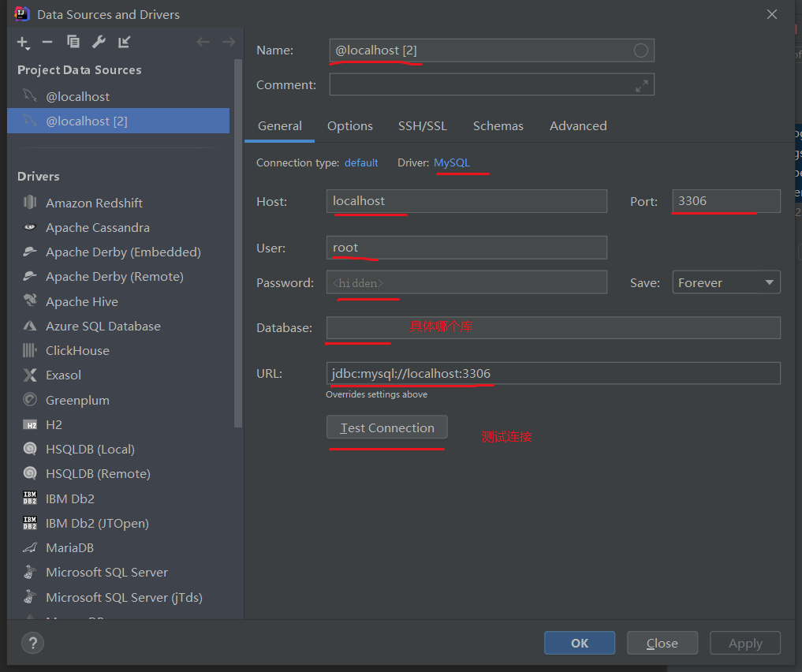Add a new data source with the plus icon
This screenshot has height=672, width=802.
pyautogui.click(x=23, y=43)
